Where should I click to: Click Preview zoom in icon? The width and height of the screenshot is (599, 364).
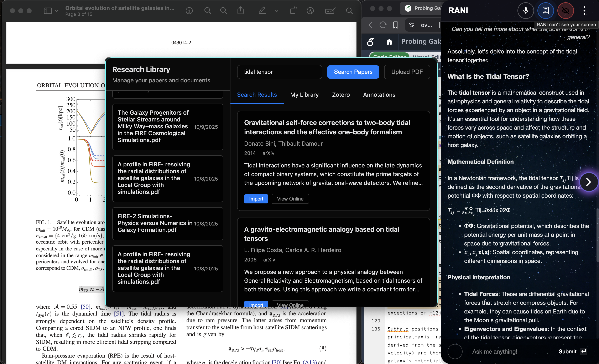223,11
